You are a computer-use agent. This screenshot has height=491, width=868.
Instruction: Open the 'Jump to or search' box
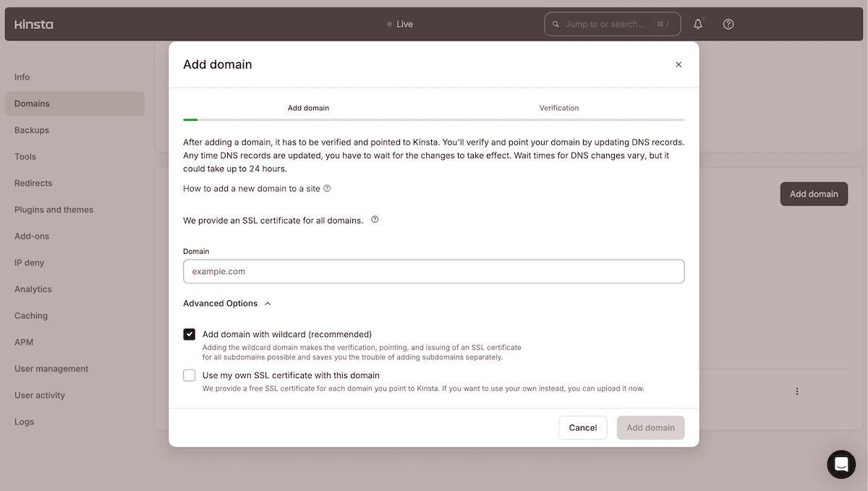tap(612, 24)
